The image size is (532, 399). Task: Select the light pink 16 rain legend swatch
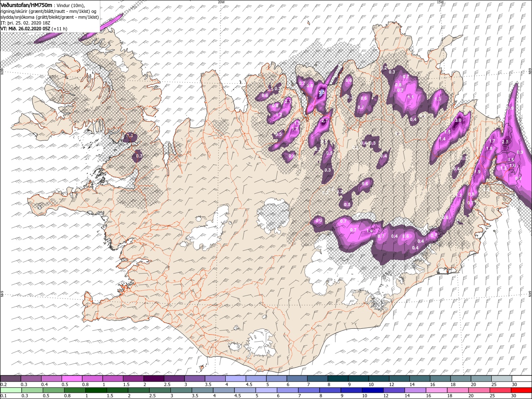(x=436, y=390)
